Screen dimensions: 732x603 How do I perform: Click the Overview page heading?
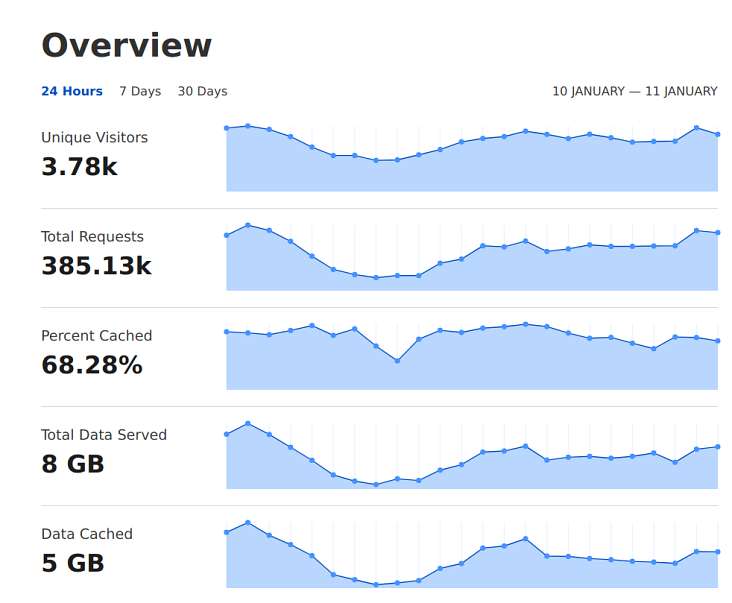pyautogui.click(x=127, y=45)
